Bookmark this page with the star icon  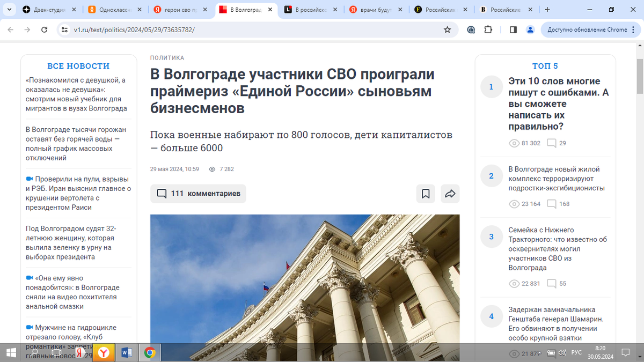[447, 29]
